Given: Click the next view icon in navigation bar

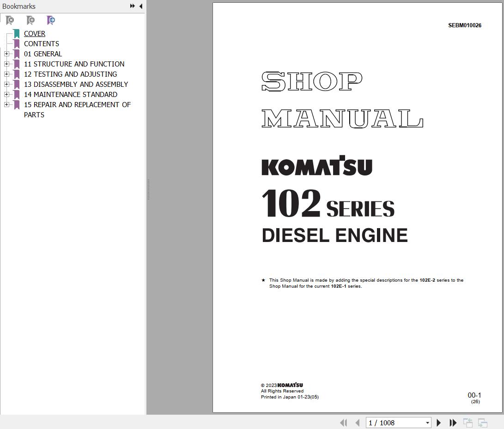Looking at the screenshot, I should 483,423.
